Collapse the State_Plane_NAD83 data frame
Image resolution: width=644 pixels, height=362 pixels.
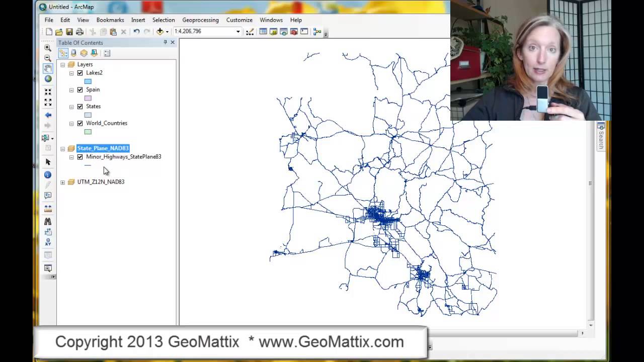tap(63, 149)
